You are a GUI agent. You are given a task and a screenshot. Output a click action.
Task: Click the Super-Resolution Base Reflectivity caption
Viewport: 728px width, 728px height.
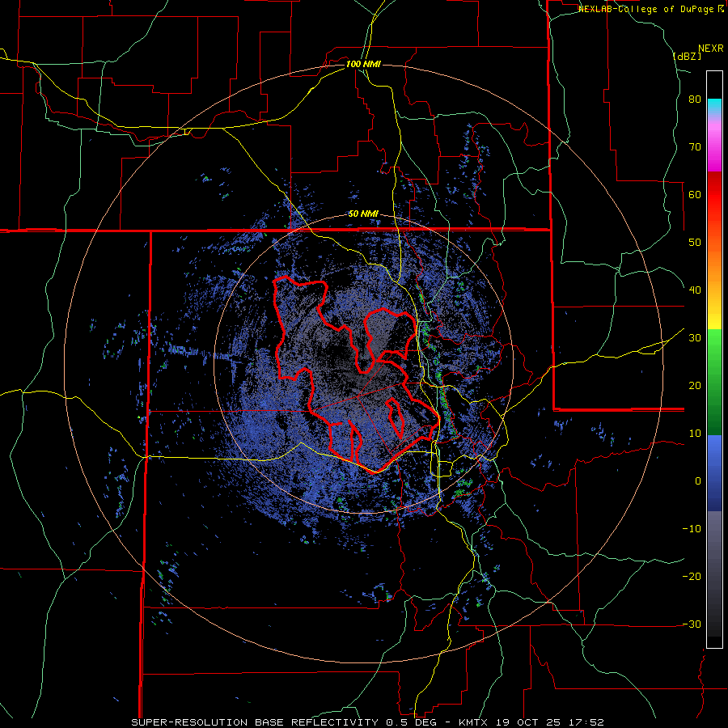[283, 722]
